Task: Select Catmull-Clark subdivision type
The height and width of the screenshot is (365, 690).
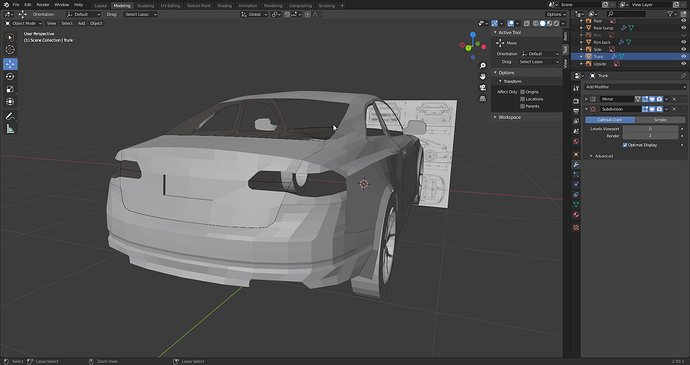Action: [610, 120]
